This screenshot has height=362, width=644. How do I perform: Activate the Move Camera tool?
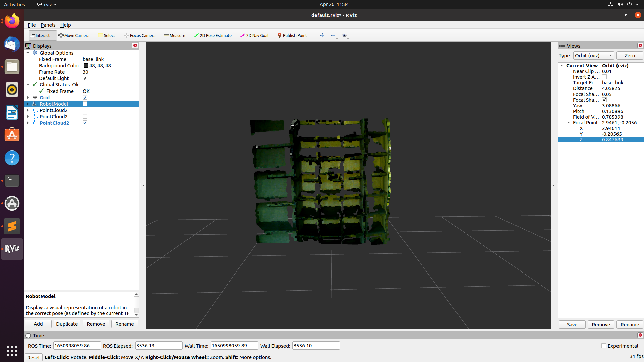(74, 35)
